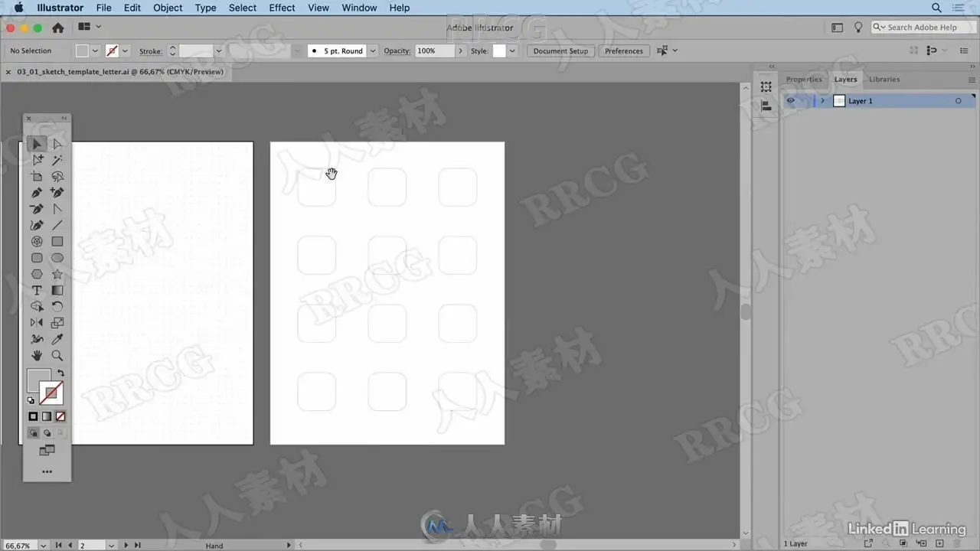Select the Rounded Rectangle tool

[x=37, y=258]
